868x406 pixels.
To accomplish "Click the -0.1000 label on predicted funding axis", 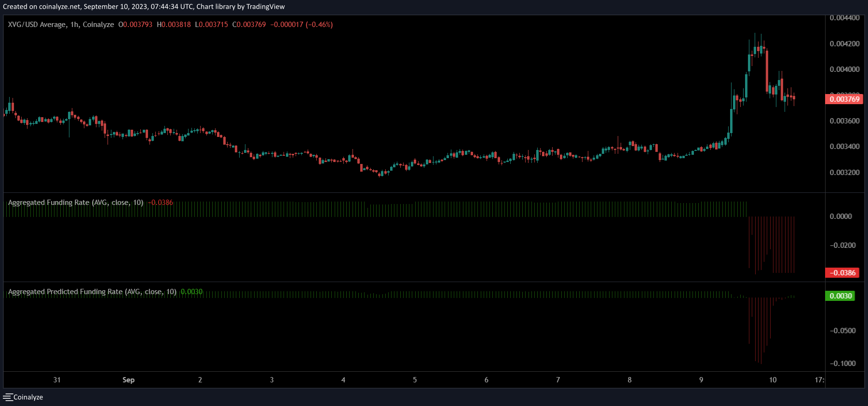I will [x=842, y=364].
